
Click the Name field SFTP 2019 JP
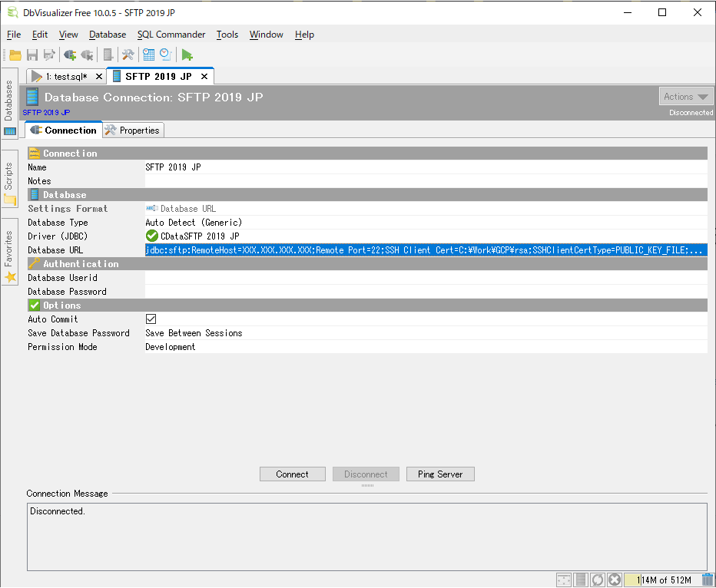(426, 167)
